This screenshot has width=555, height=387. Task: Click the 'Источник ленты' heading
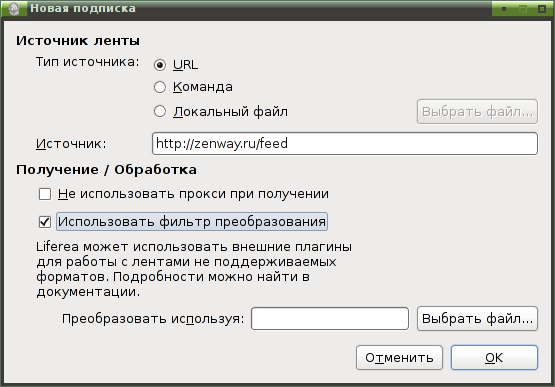[78, 41]
